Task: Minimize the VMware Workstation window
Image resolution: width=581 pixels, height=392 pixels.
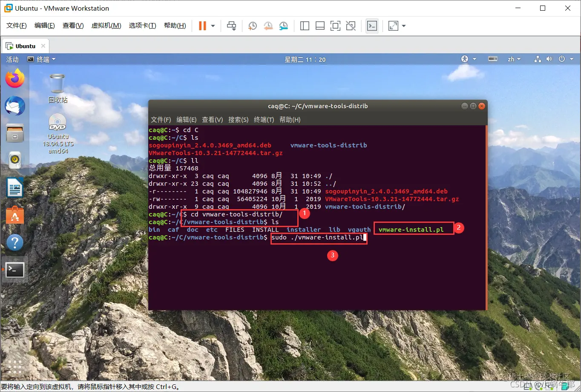Action: click(x=518, y=8)
